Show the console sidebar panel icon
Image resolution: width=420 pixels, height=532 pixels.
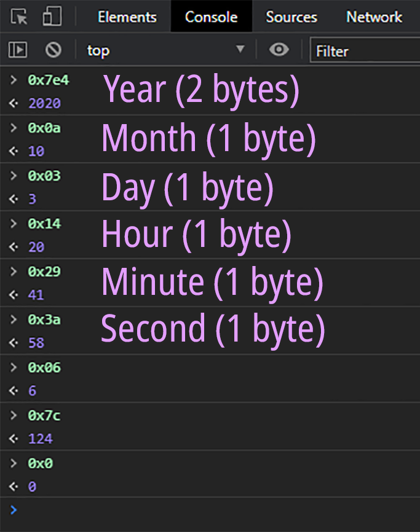pyautogui.click(x=18, y=50)
